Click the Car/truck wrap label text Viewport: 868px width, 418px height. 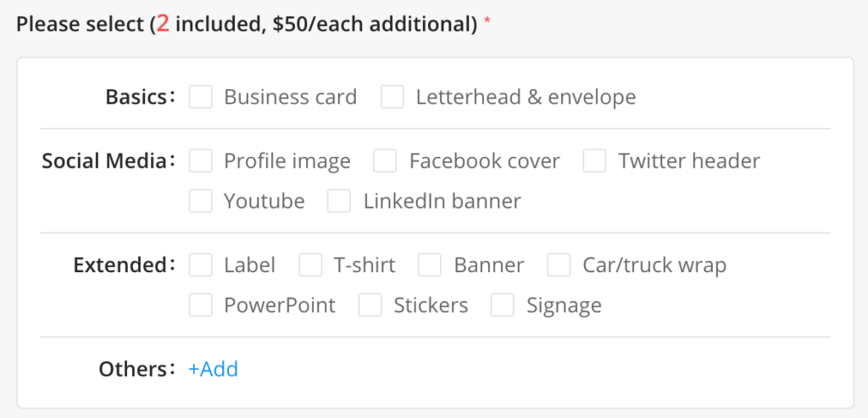point(654,265)
